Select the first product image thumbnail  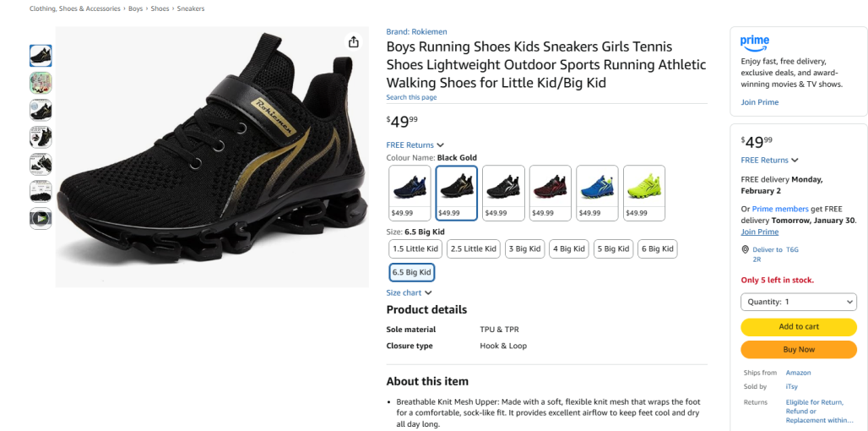[x=41, y=56]
